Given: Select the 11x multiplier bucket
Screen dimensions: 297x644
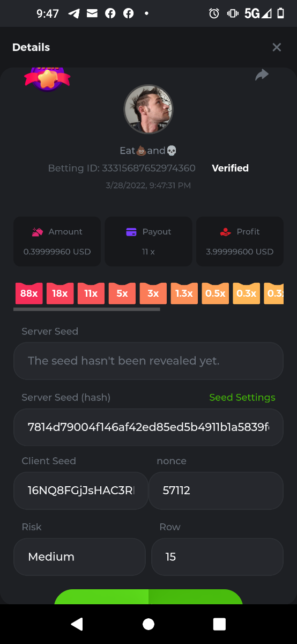Looking at the screenshot, I should point(91,294).
